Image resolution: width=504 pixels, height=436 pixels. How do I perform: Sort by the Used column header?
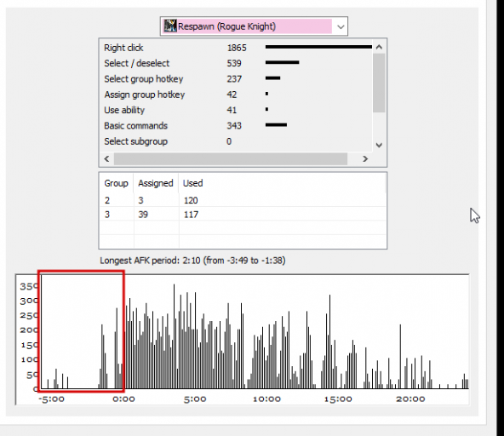[x=193, y=183]
